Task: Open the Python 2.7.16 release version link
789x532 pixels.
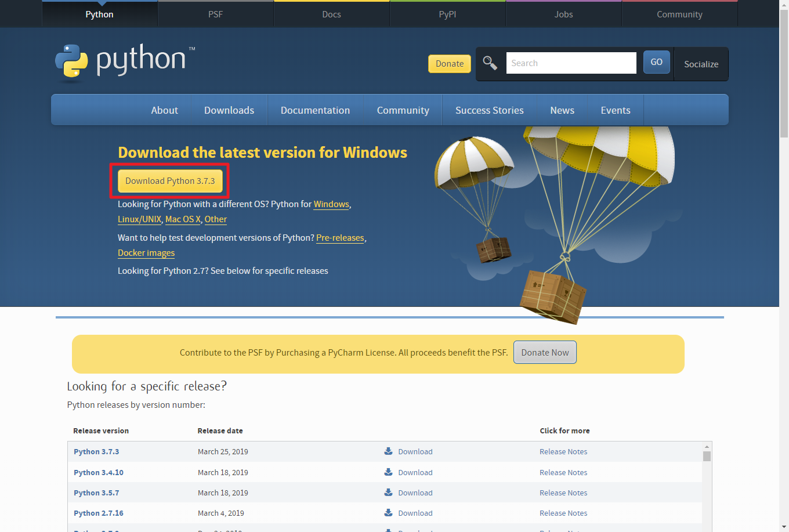Action: (x=99, y=513)
